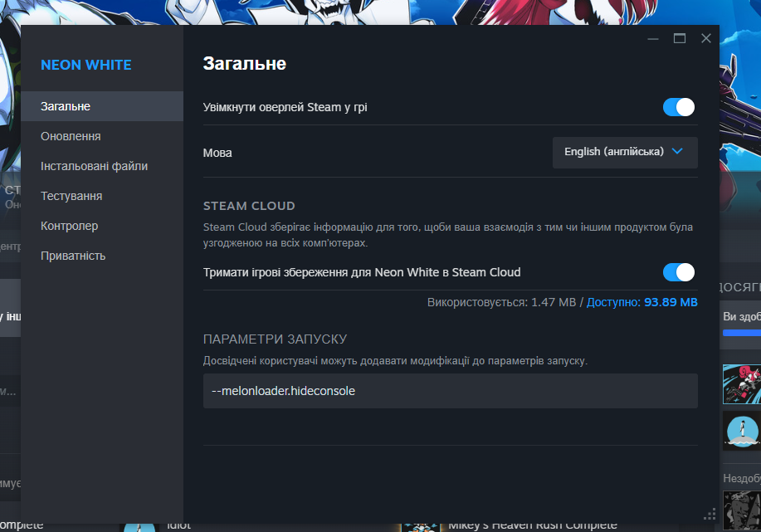
Task: Minimize the properties dialog
Action: point(654,38)
